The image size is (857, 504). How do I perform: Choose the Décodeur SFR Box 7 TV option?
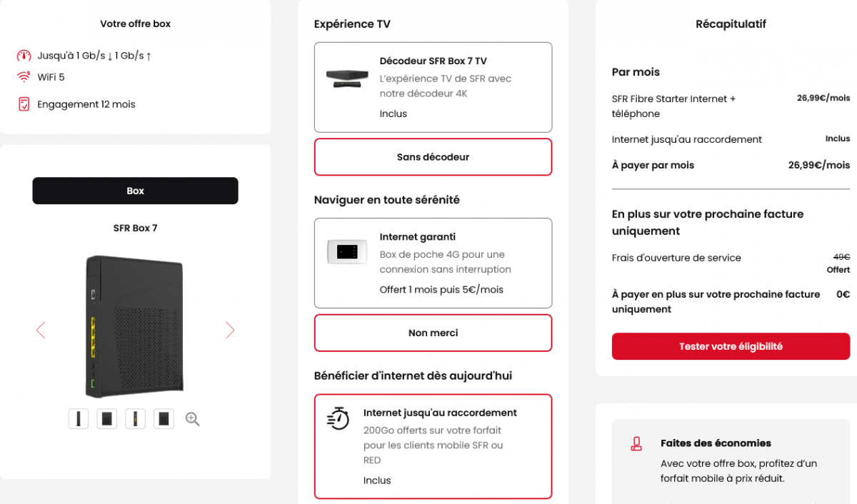tap(433, 87)
